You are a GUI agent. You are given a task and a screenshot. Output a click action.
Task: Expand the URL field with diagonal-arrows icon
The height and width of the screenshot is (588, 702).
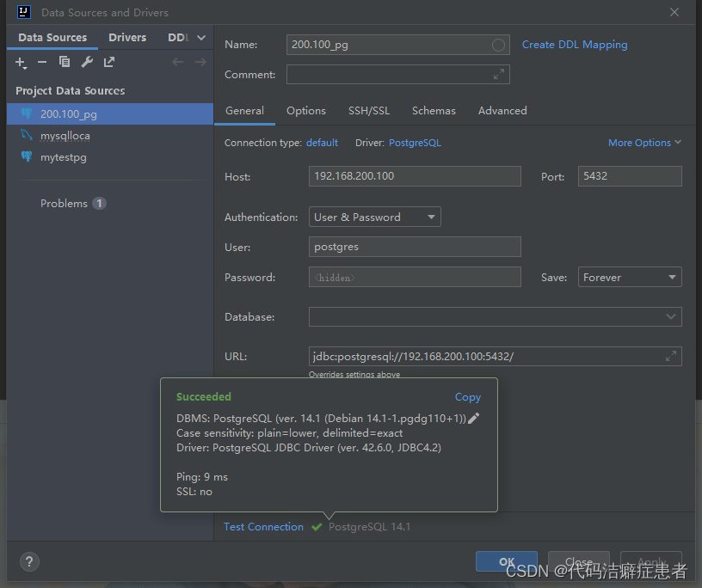tap(670, 356)
